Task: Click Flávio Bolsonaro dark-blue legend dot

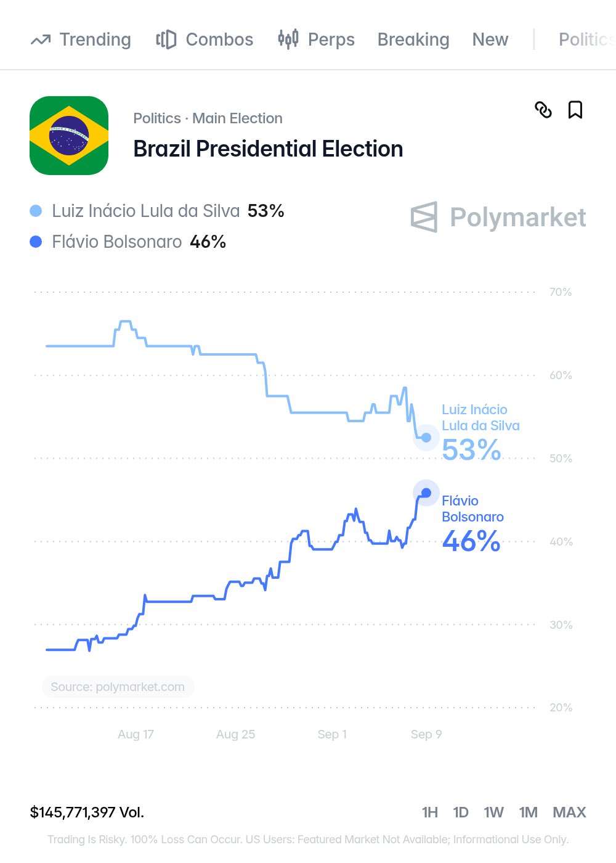Action: (x=36, y=242)
